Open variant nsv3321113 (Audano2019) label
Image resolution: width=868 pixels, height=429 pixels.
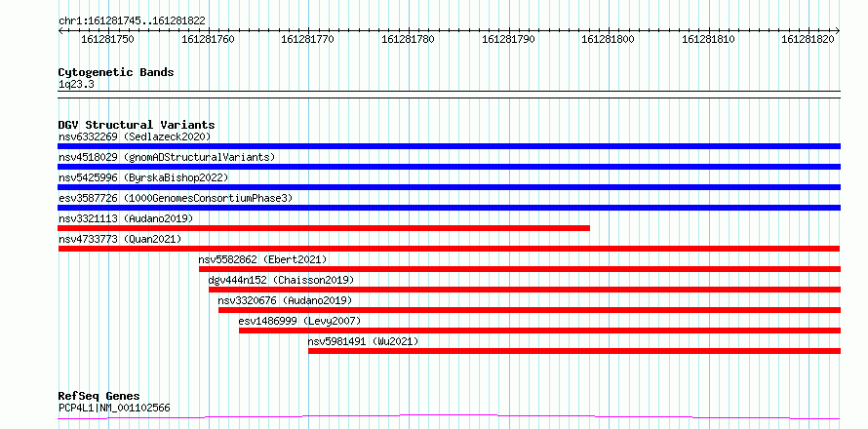[x=126, y=218]
